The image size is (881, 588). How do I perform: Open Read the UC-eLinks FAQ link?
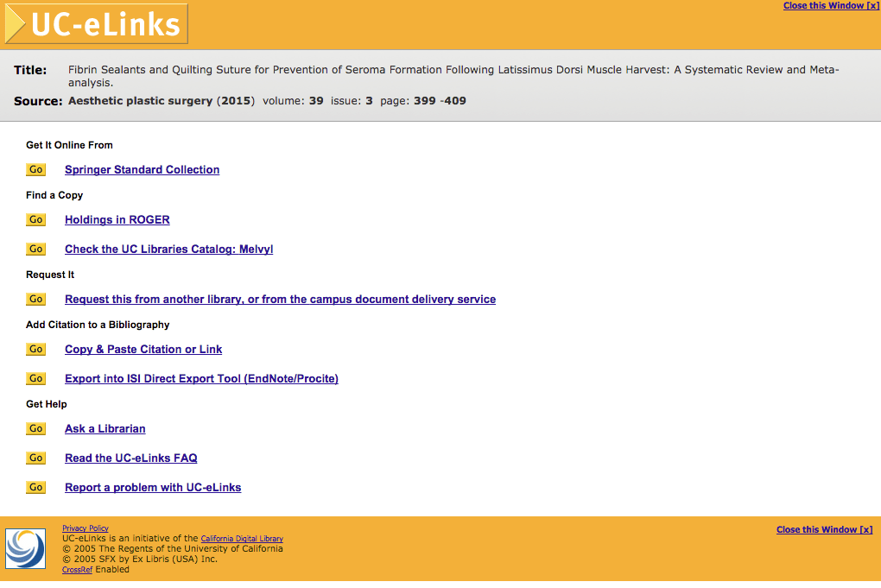(131, 458)
